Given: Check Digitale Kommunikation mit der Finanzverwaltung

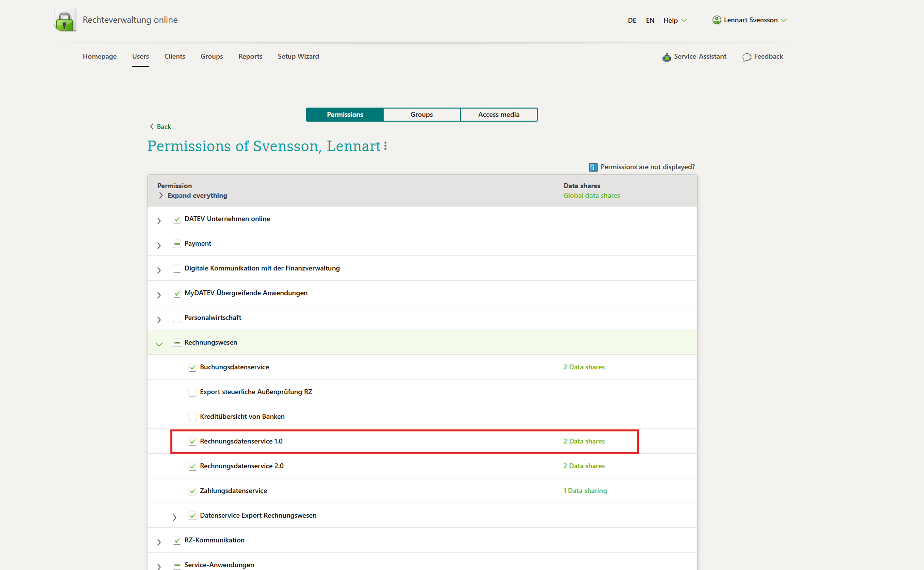Looking at the screenshot, I should (x=177, y=269).
